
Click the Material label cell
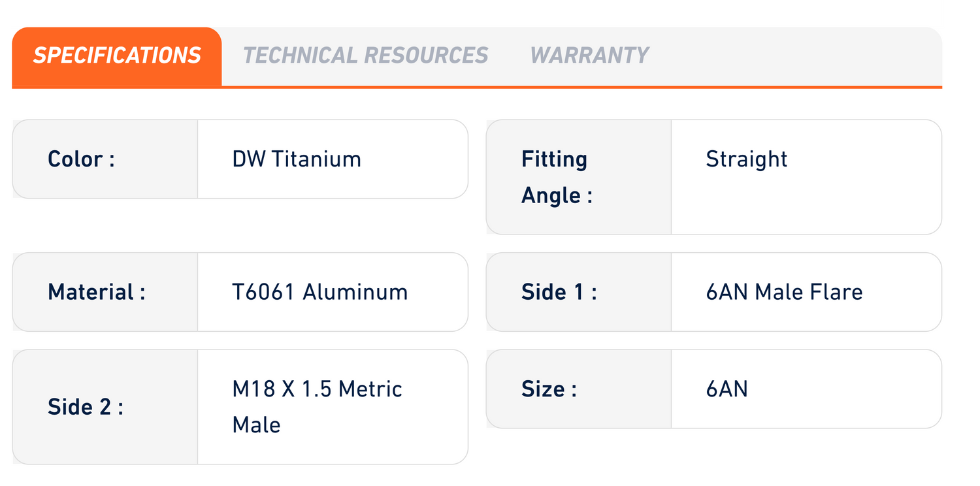coord(105,292)
